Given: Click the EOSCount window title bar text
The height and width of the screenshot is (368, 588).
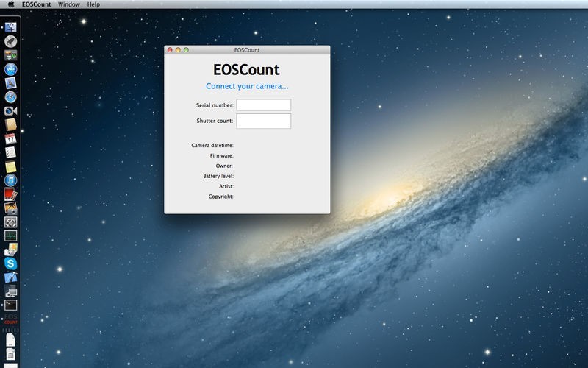Looking at the screenshot, I should pos(247,49).
